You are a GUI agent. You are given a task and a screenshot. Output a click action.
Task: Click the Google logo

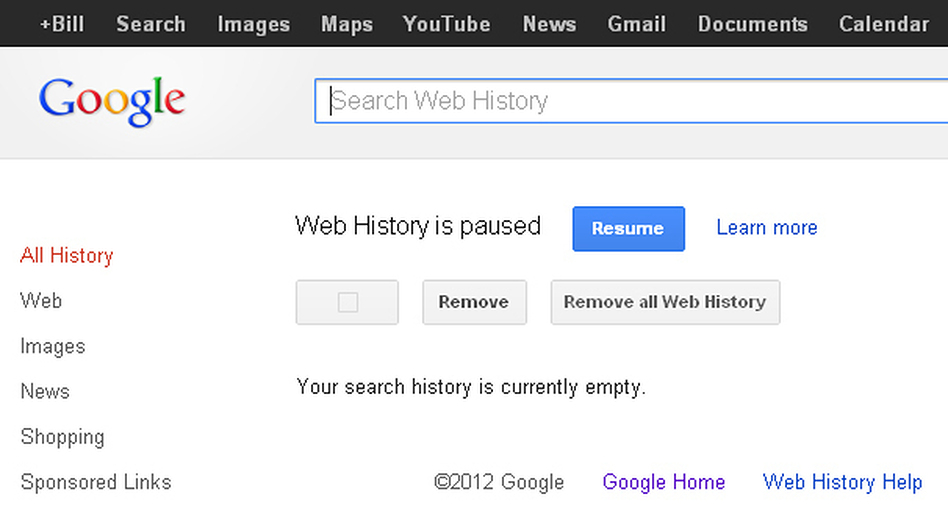point(112,101)
